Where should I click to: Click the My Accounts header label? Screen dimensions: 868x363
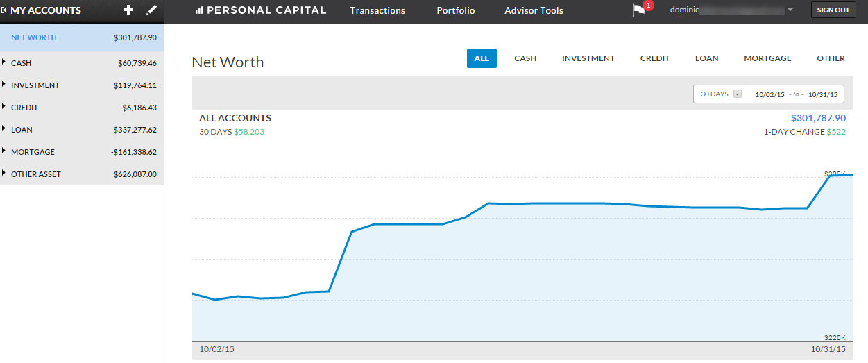tap(46, 10)
